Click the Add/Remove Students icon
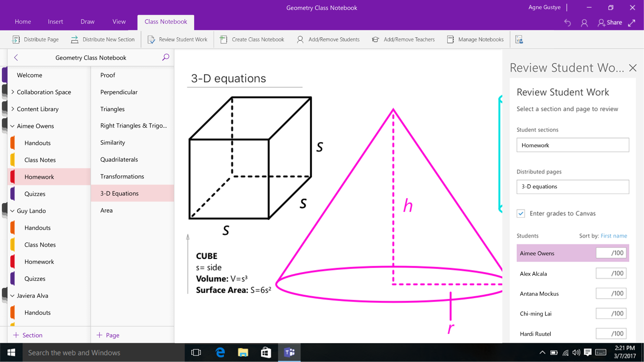This screenshot has height=362, width=644. click(x=300, y=39)
